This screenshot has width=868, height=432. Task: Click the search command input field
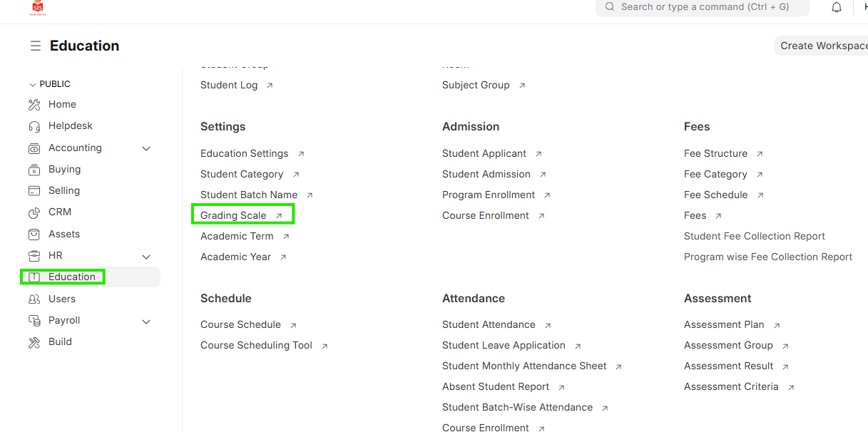[x=703, y=7]
